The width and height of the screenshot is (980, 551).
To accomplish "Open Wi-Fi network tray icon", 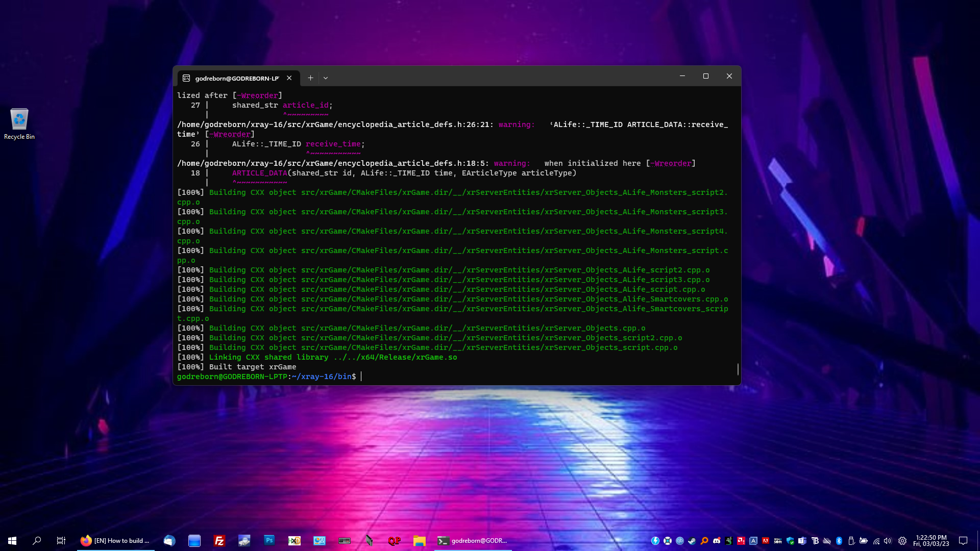I will tap(876, 541).
